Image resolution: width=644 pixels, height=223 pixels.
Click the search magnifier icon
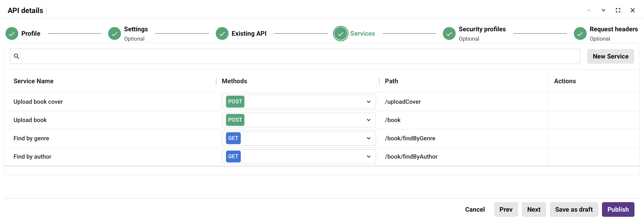pos(17,56)
